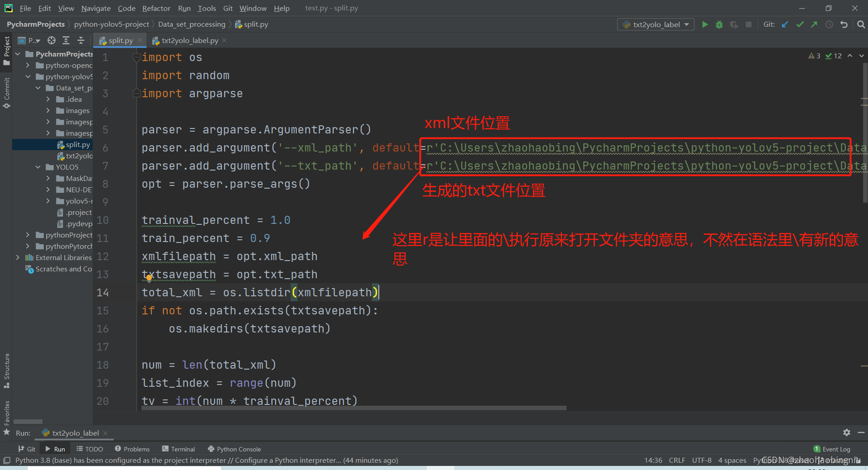Image resolution: width=868 pixels, height=470 pixels.
Task: Expand the MaskDa folder
Action: pos(48,178)
